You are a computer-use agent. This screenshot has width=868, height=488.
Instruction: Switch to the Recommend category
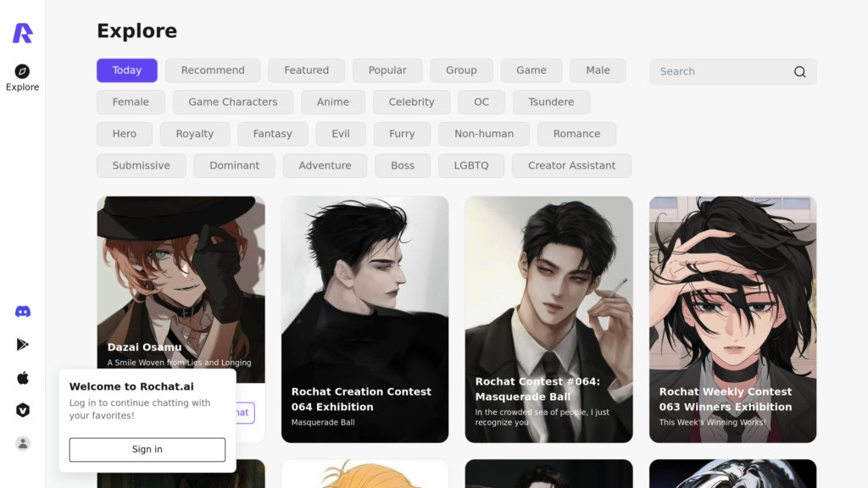(x=213, y=70)
